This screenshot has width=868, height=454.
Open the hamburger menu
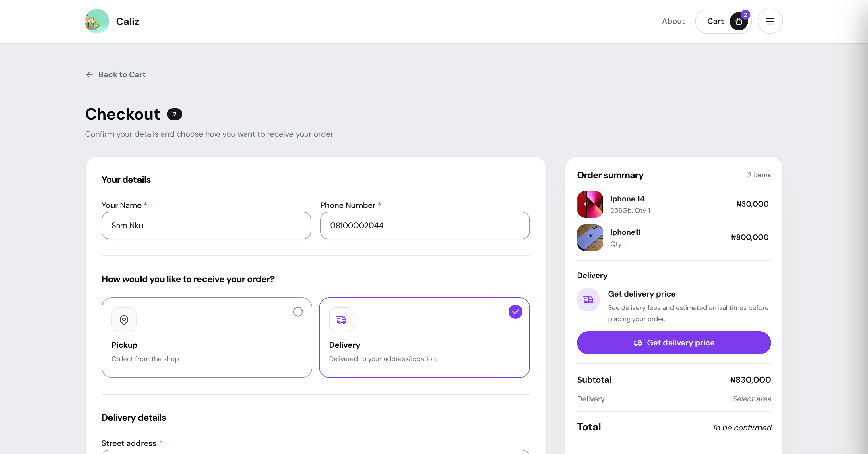(770, 21)
